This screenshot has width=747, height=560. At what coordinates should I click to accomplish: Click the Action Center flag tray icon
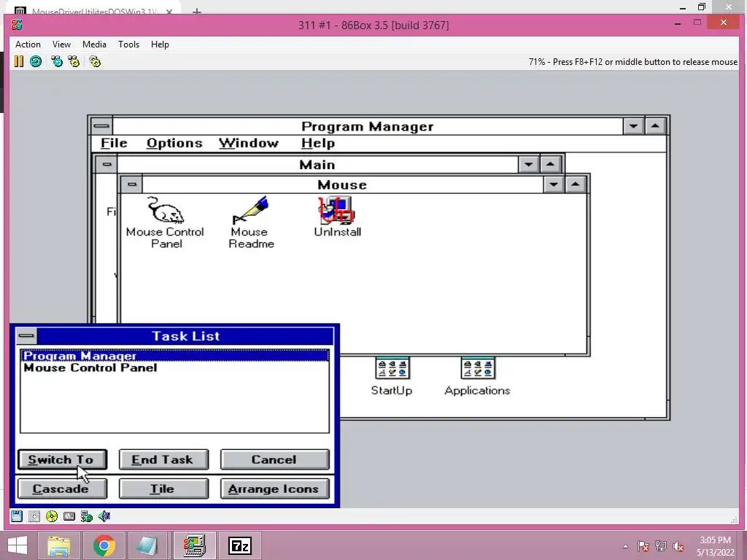643,547
